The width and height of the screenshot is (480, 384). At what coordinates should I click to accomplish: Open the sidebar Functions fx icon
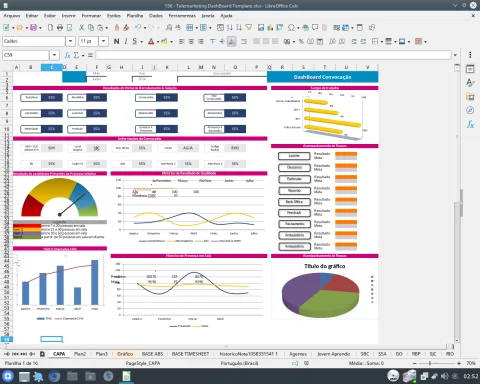470,124
